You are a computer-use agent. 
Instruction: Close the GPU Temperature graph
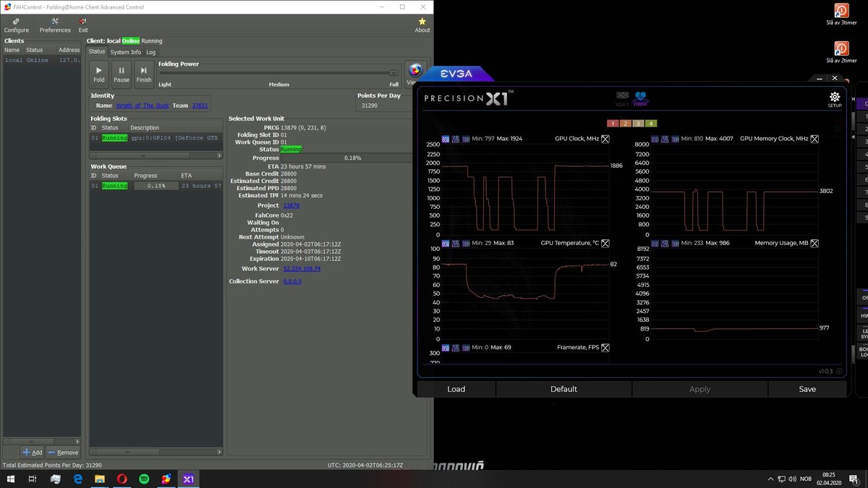[605, 244]
